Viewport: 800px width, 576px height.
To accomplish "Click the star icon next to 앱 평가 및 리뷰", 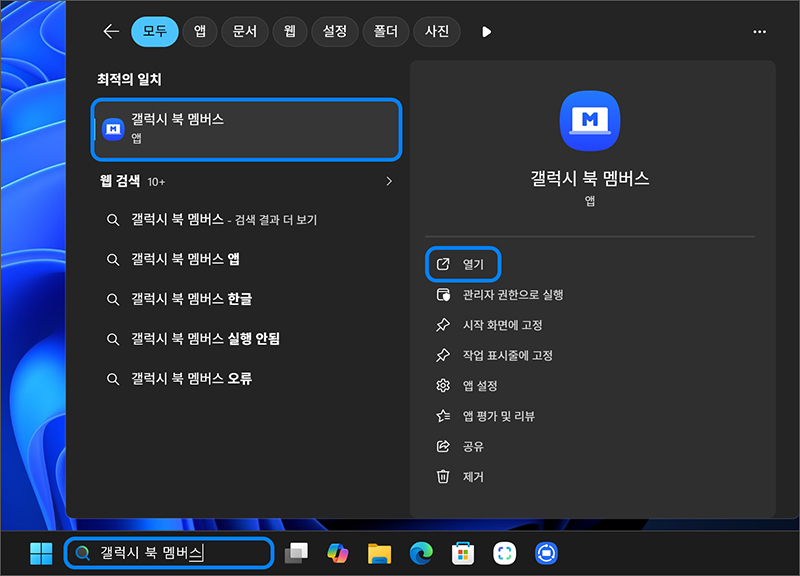I will pyautogui.click(x=443, y=416).
